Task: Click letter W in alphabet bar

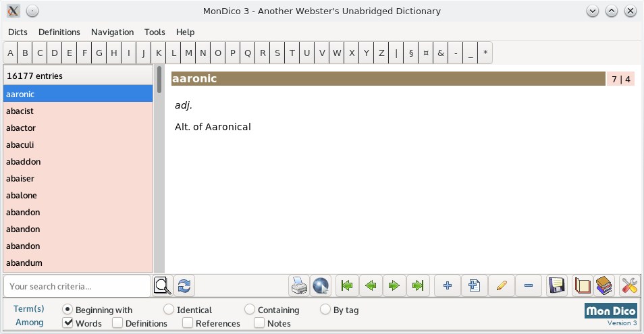Action: point(337,53)
